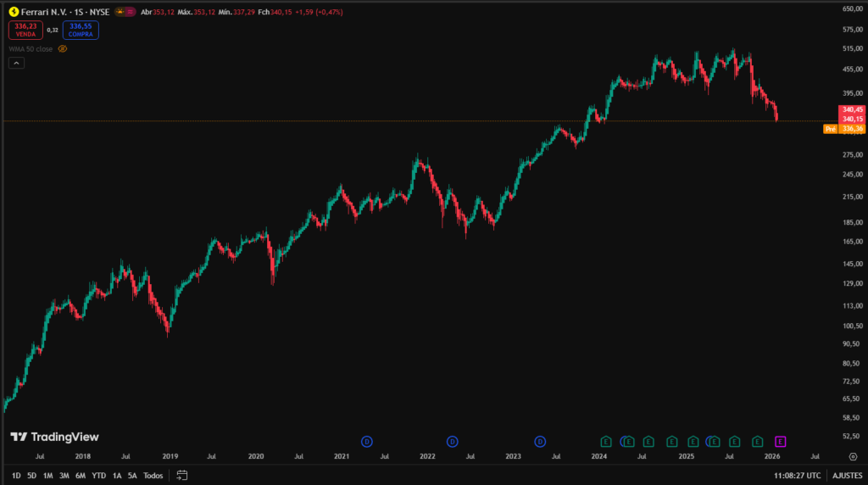Set the range to 5A
Viewport: 868px width, 485px height.
click(132, 476)
